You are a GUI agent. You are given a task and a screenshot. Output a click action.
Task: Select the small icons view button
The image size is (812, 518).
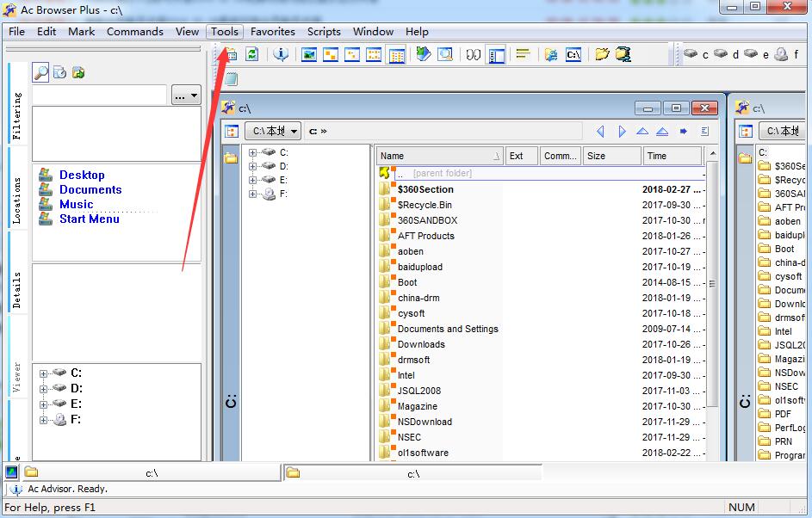coord(352,54)
